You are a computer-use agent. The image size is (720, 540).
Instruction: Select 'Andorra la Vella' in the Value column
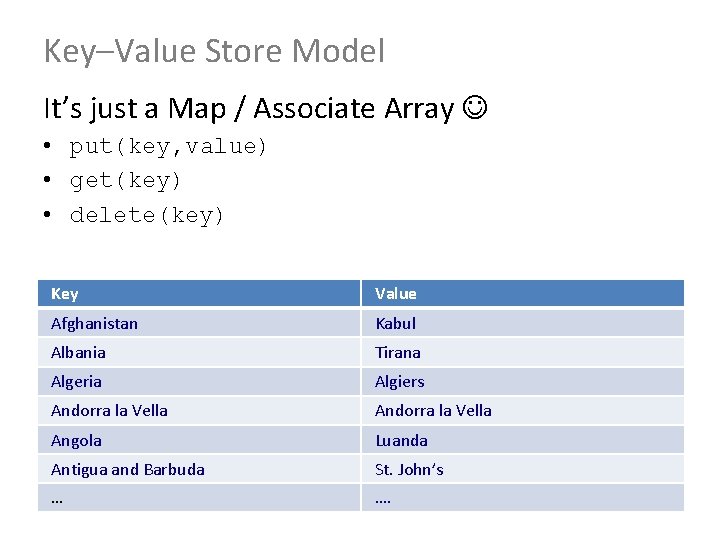coord(433,410)
